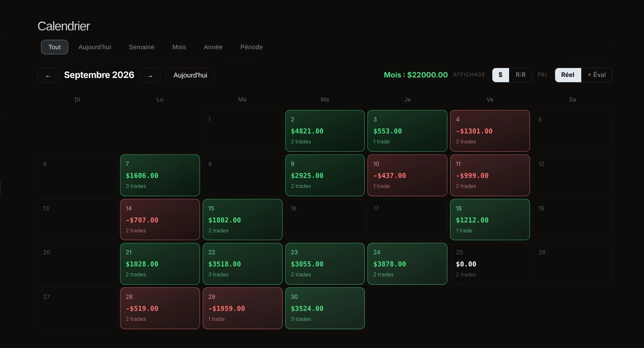Click the Mois : $22000.00 total

(416, 75)
